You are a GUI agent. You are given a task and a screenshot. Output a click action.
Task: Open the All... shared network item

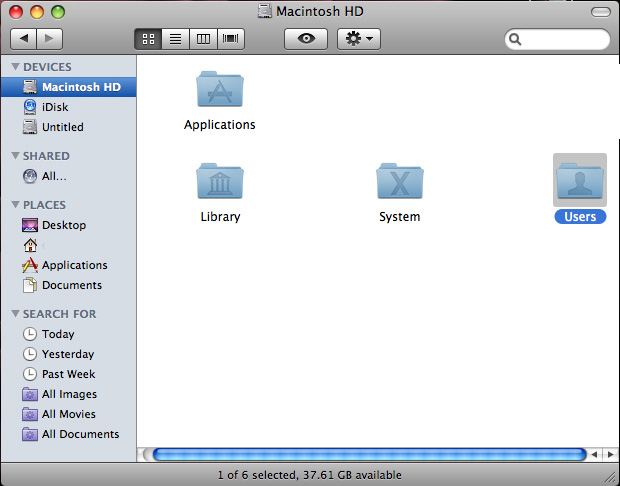click(x=68, y=176)
